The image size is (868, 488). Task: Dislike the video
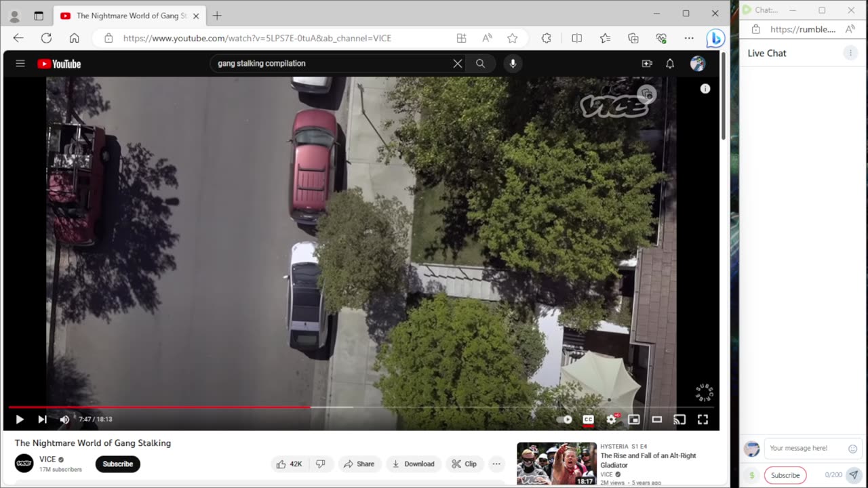321,464
